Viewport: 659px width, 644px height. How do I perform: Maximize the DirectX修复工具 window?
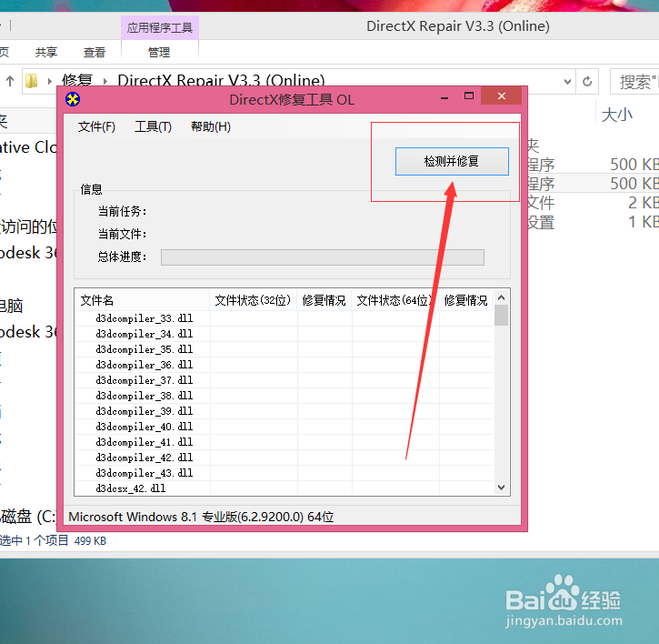(x=469, y=96)
